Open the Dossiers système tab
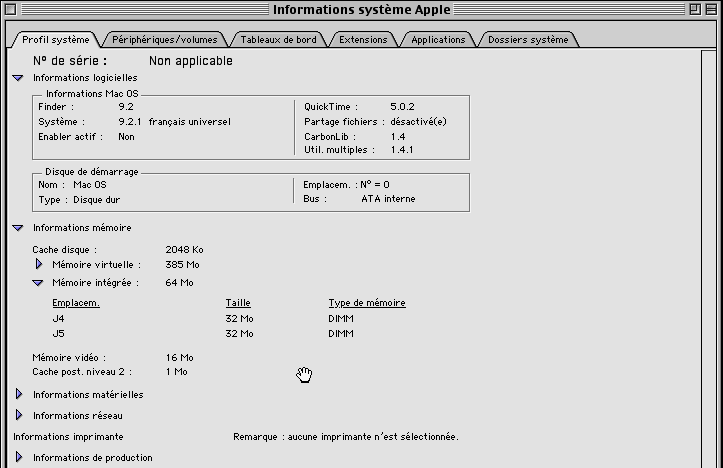 coord(528,40)
